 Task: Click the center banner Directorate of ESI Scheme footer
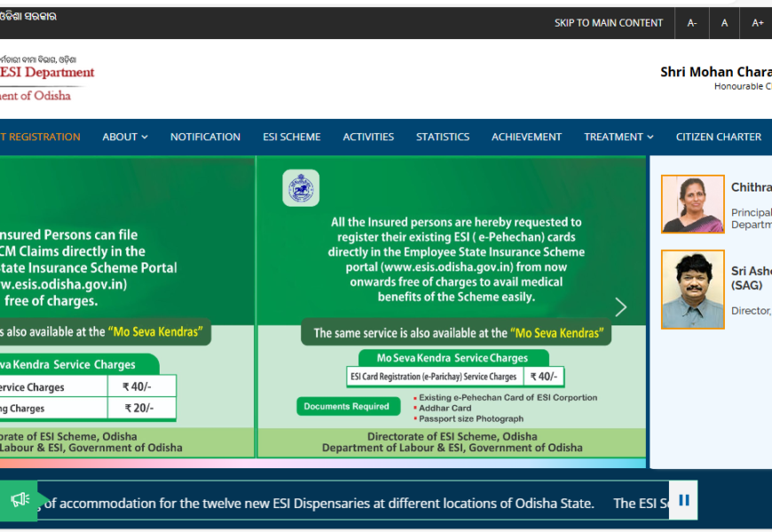click(x=452, y=436)
